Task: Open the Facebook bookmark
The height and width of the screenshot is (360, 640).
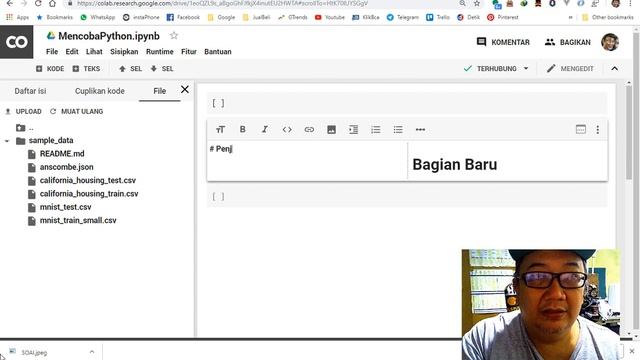Action: (x=183, y=17)
